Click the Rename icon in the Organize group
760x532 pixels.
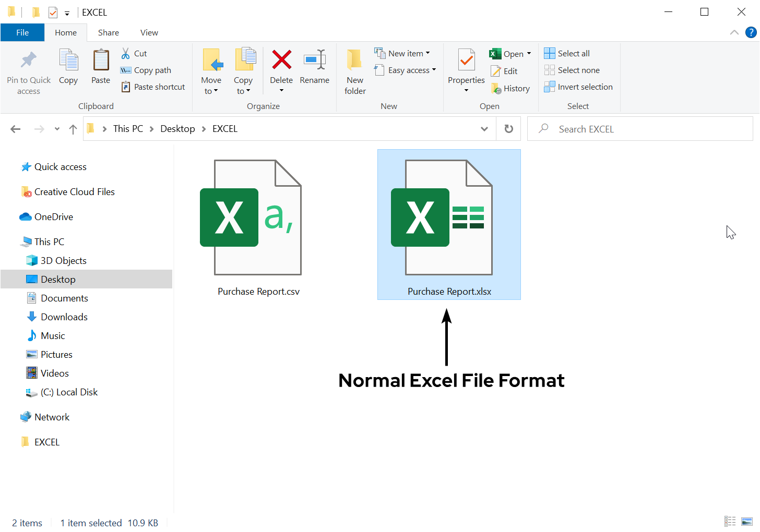(314, 61)
